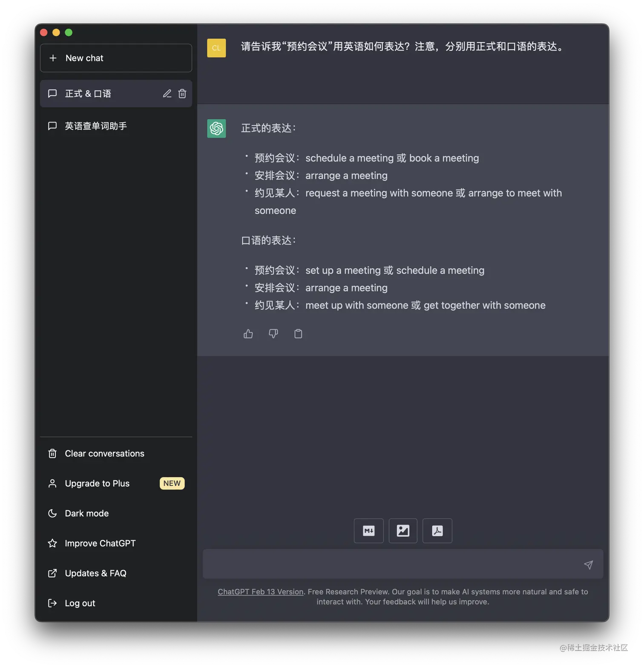Toggle Dark mode in the sidebar

[116, 513]
